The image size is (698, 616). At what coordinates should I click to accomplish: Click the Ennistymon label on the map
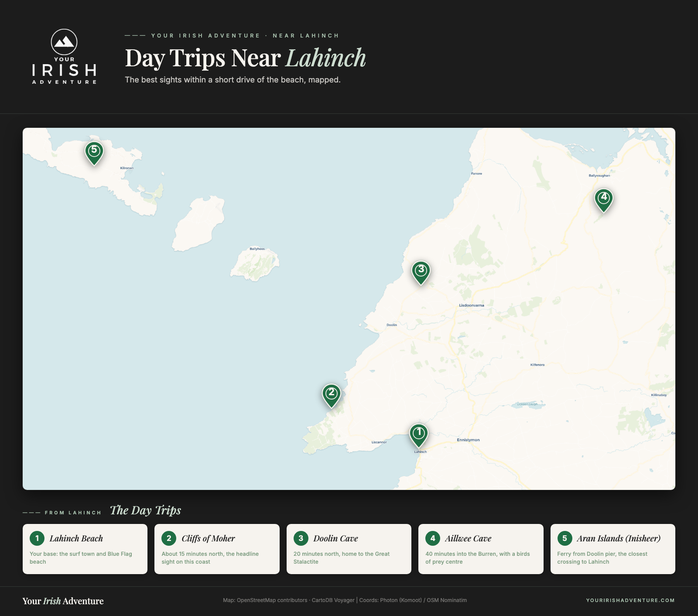(468, 440)
